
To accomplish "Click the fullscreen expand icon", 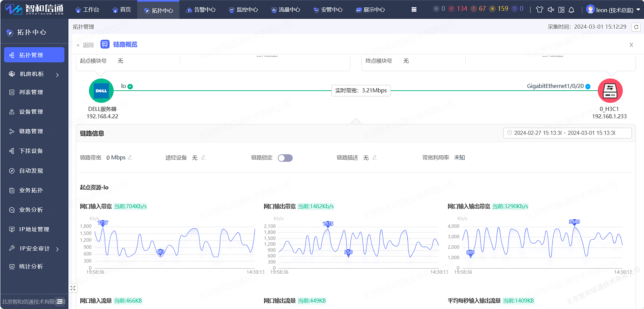I will [73, 288].
